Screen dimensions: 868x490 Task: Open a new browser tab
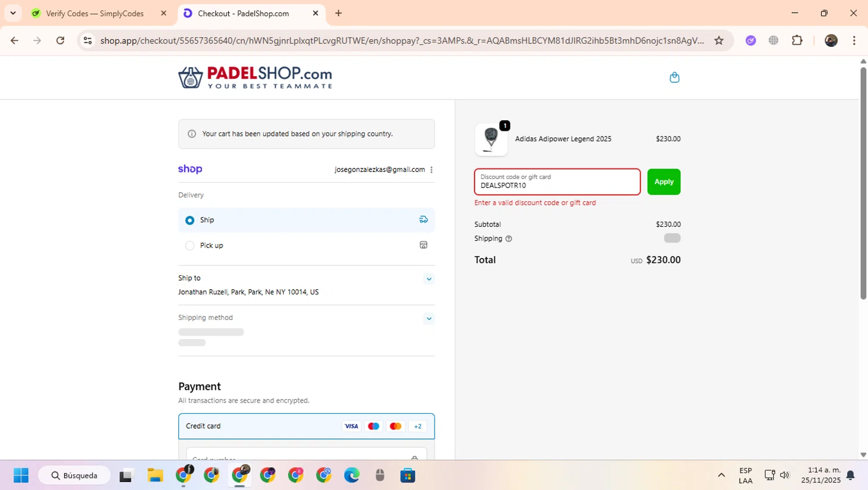(x=339, y=13)
